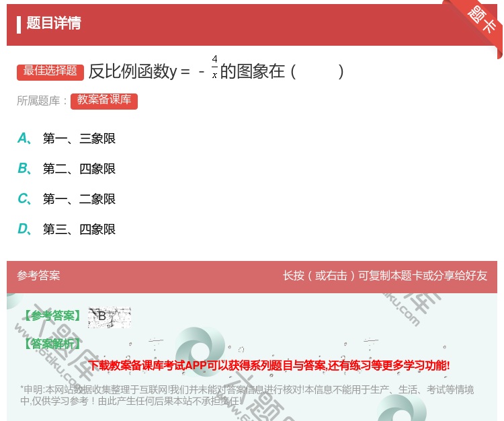This screenshot has width=504, height=421.
Task: Click the answer image showing B
Action: 110,317
